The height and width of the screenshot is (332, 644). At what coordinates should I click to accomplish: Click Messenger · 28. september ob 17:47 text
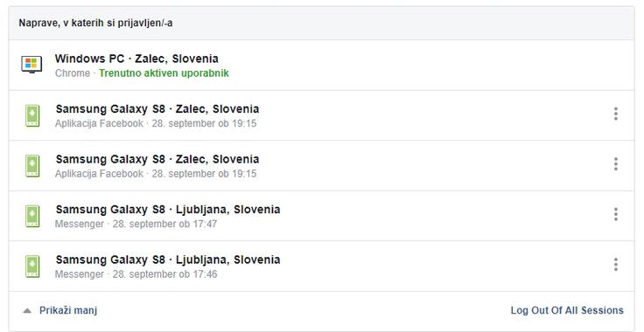[x=136, y=225]
